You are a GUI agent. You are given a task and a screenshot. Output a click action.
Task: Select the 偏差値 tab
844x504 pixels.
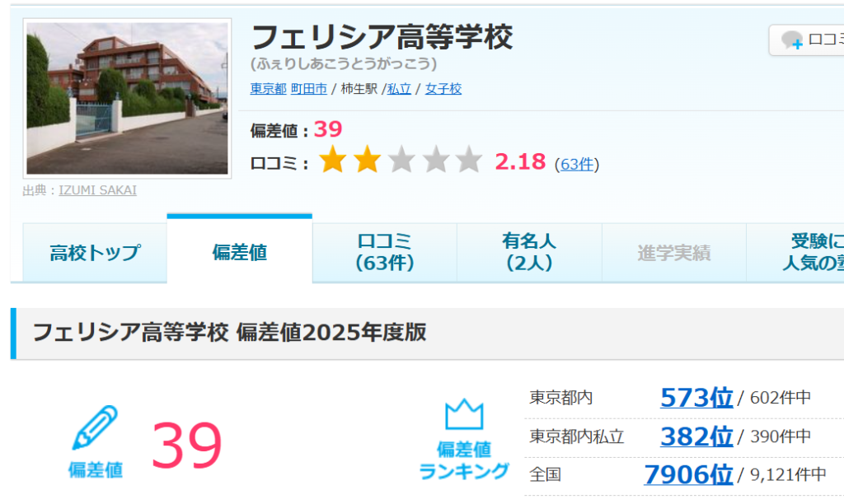[x=240, y=250]
